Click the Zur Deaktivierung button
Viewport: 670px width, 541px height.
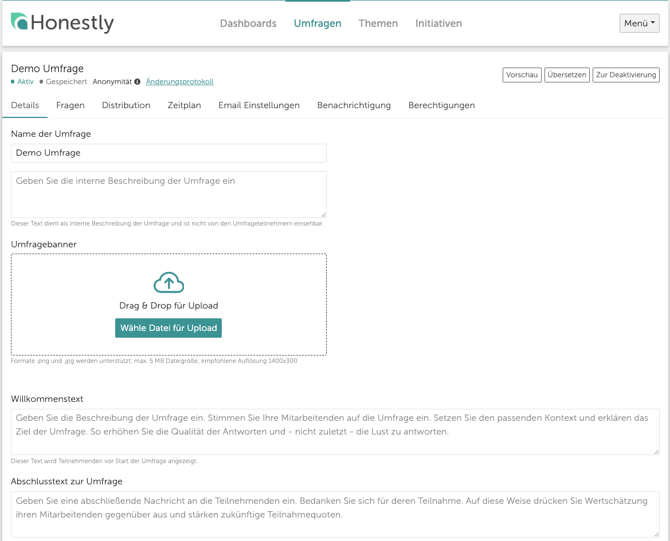[x=626, y=75]
